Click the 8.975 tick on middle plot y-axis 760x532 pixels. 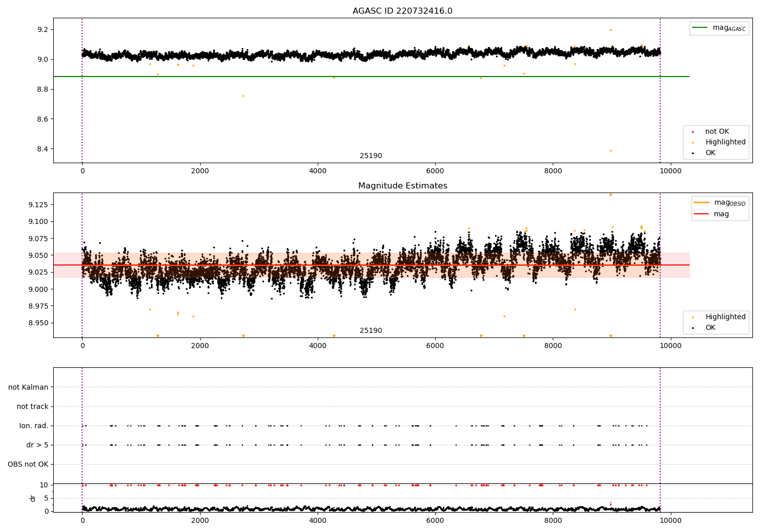(39, 306)
